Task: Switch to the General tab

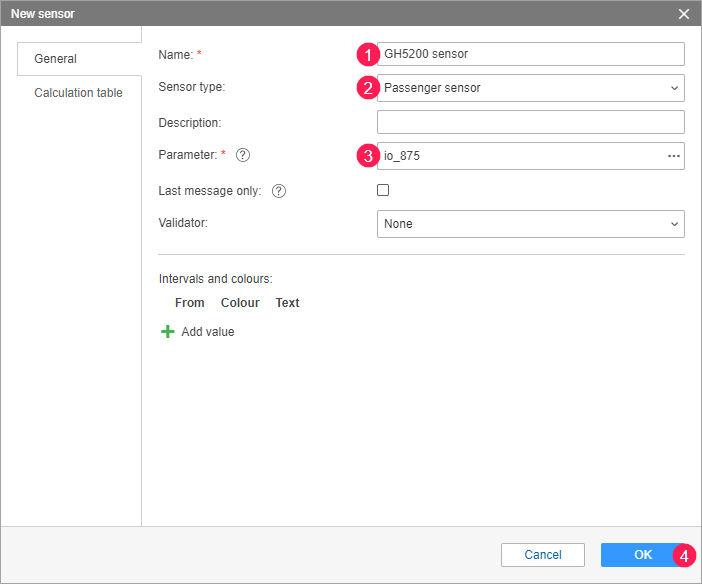Action: coord(56,59)
